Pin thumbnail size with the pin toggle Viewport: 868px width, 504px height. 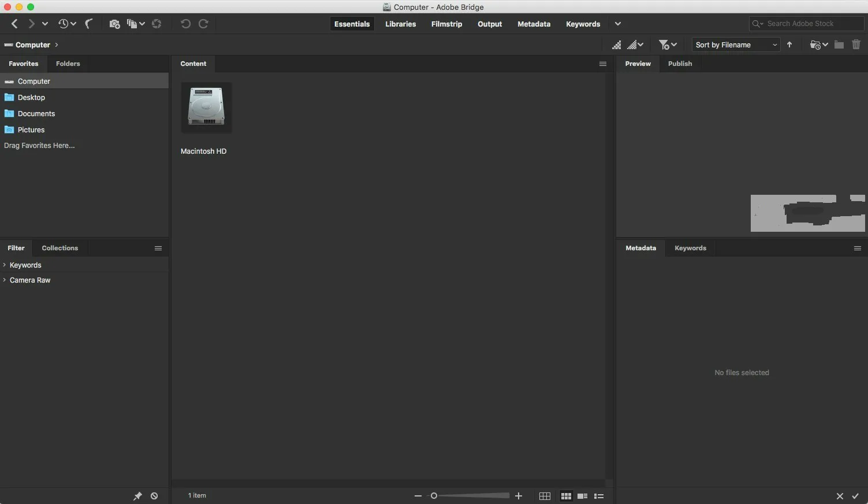137,496
